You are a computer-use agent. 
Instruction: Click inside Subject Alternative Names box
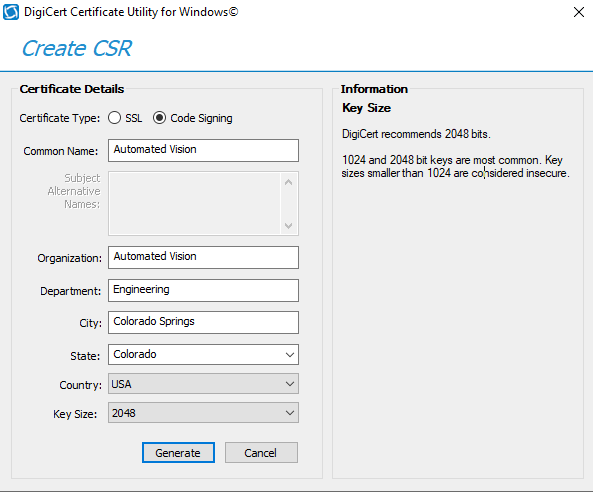pyautogui.click(x=194, y=203)
